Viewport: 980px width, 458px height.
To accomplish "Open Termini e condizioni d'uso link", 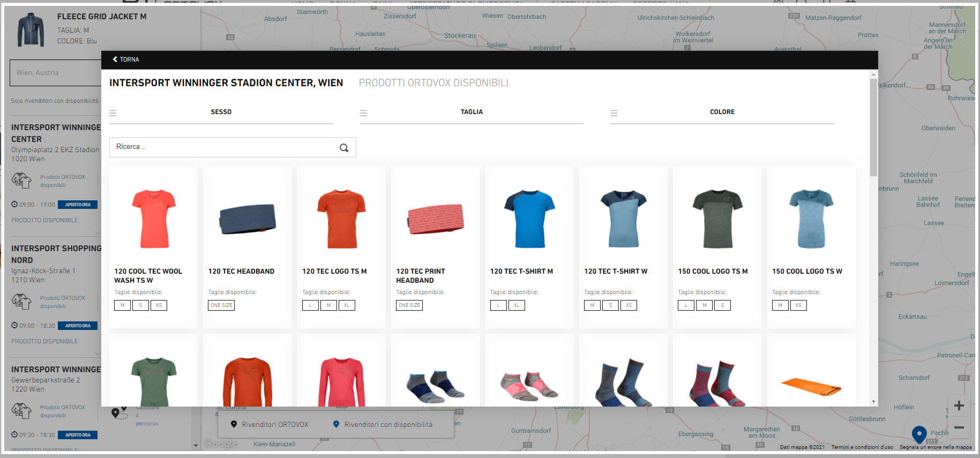I will (862, 447).
